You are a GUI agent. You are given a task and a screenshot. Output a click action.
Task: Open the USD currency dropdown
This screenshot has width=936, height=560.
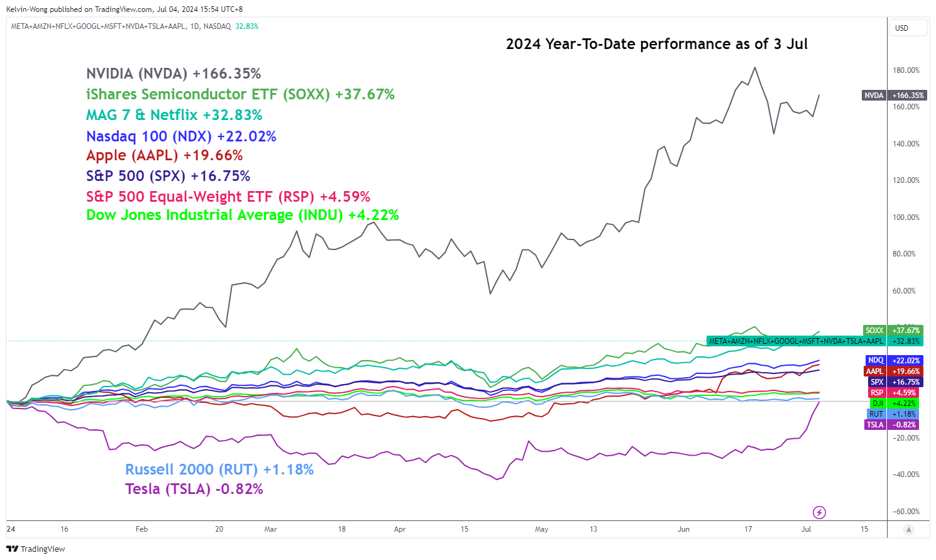[x=908, y=28]
